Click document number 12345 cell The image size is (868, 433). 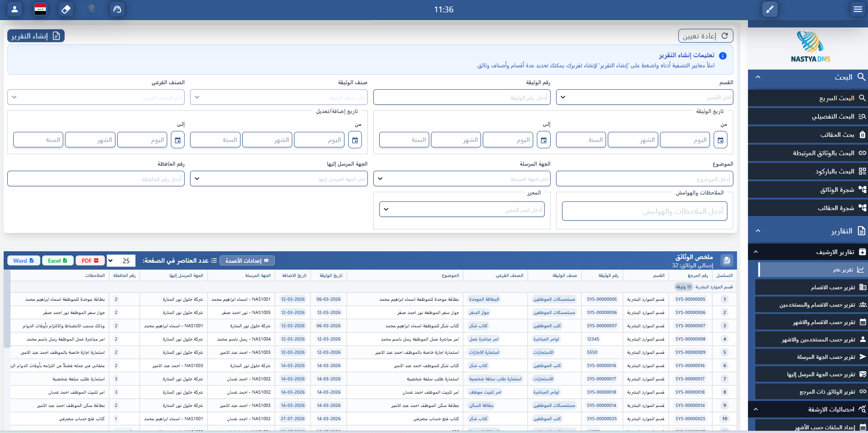(593, 339)
